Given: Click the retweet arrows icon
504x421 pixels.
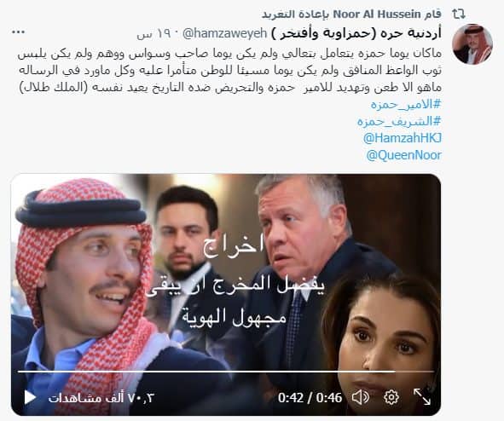Looking at the screenshot, I should [x=458, y=14].
